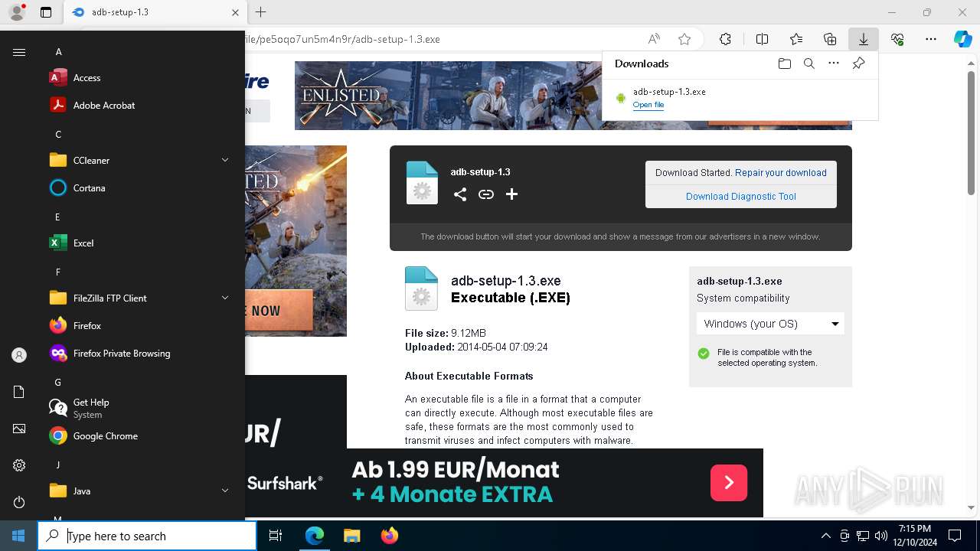Open Settings gear in the Start sidebar
The image size is (980, 551).
click(19, 465)
